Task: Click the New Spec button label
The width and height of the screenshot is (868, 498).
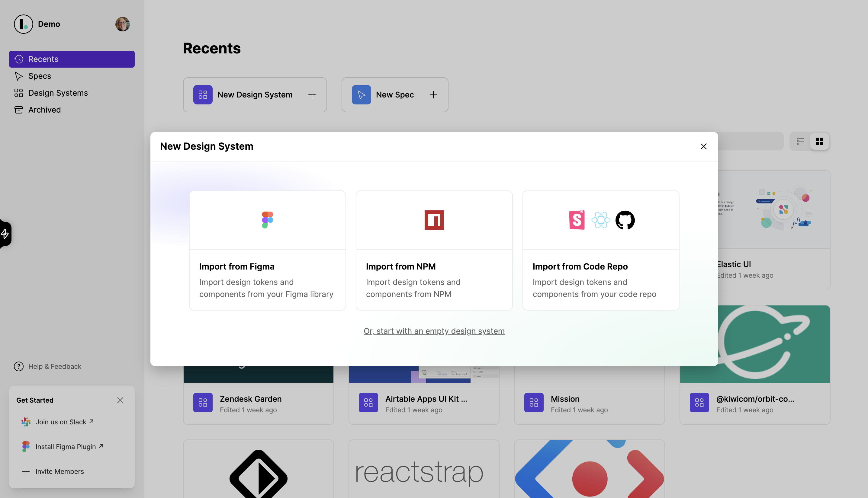Action: [395, 95]
